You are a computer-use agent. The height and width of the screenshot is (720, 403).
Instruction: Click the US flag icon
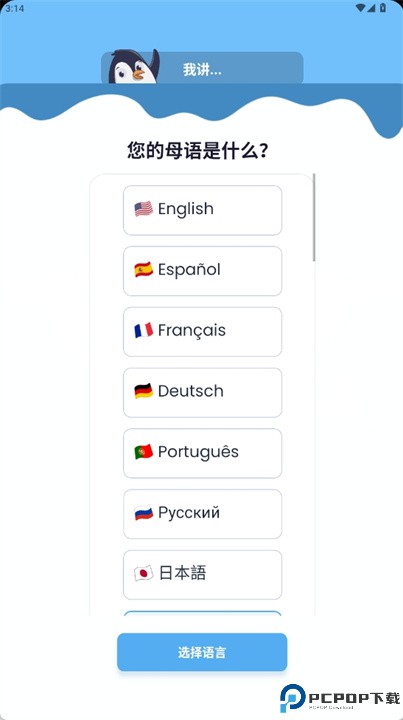coord(144,209)
